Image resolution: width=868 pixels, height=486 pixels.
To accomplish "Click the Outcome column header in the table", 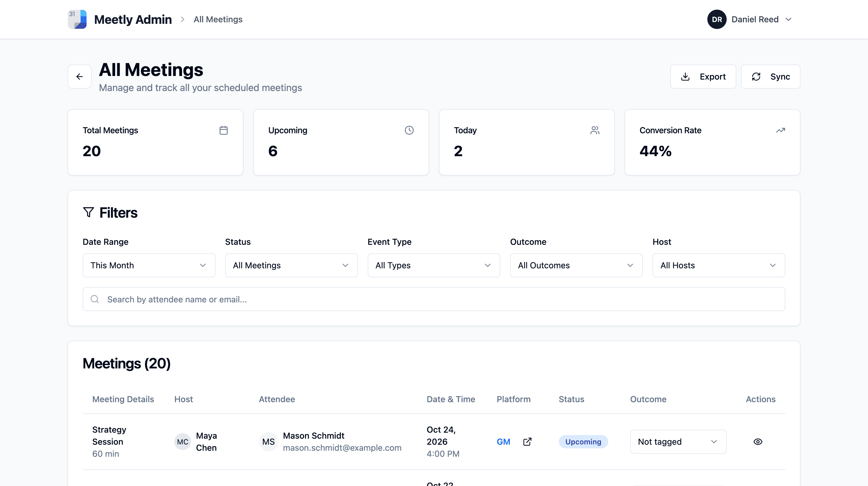I will pyautogui.click(x=648, y=399).
